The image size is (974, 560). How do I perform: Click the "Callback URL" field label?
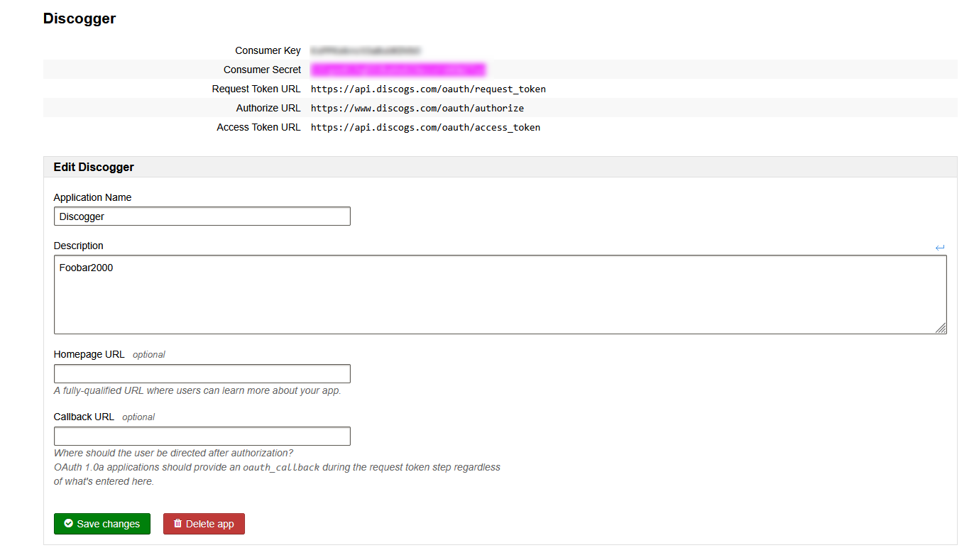click(84, 417)
